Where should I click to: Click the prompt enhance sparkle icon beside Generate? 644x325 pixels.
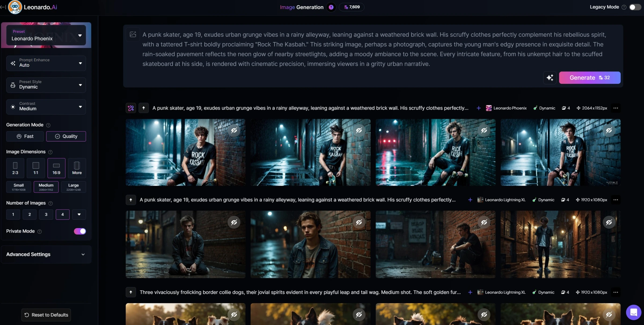[x=550, y=78]
